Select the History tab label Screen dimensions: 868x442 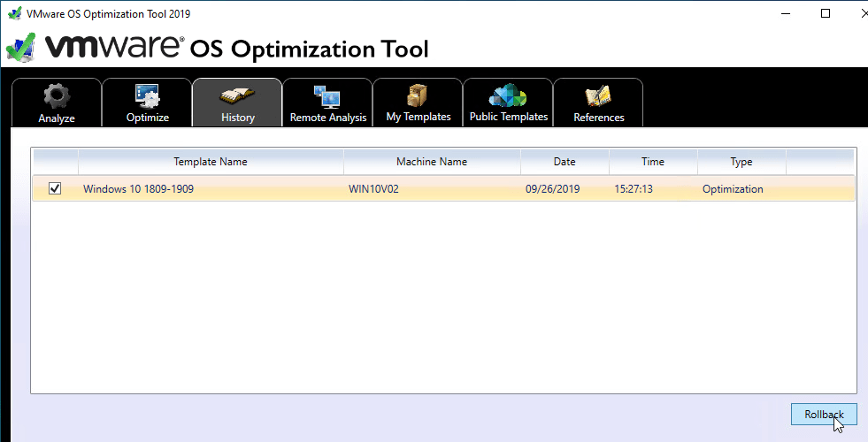tap(238, 118)
